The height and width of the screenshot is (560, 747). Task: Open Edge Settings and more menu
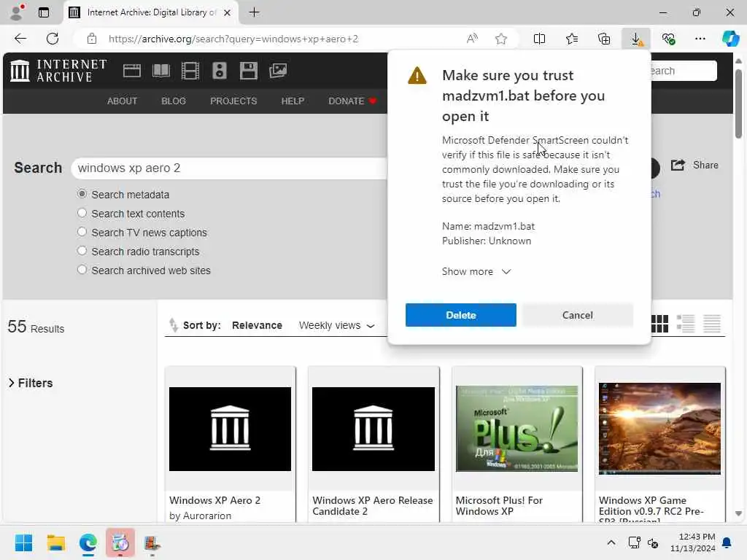(700, 39)
